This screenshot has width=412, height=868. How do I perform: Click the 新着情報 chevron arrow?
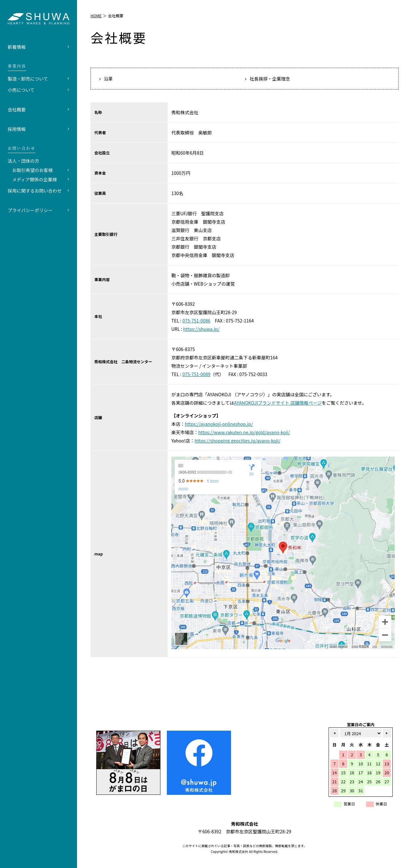tap(68, 47)
